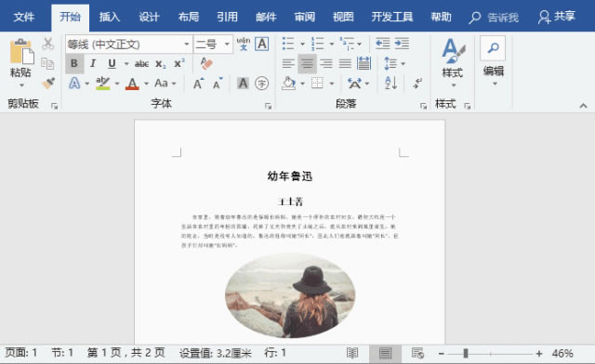Open text effects dropdown arrow
Viewport: 595px width, 364px height.
click(x=86, y=84)
